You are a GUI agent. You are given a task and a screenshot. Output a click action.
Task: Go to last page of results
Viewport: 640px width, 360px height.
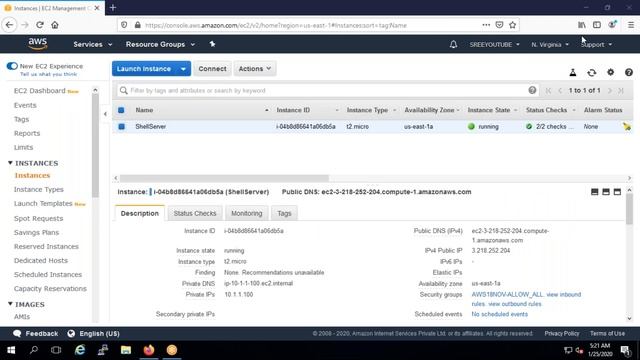[x=621, y=91]
